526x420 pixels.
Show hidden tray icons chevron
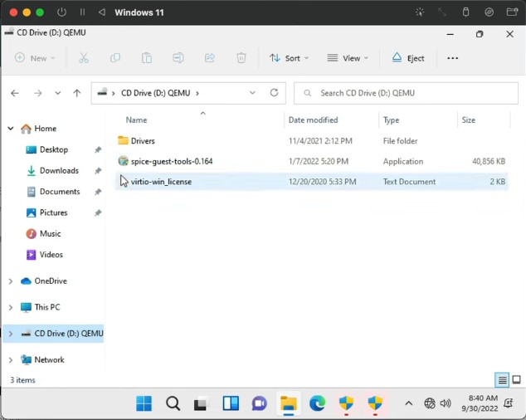[408, 403]
